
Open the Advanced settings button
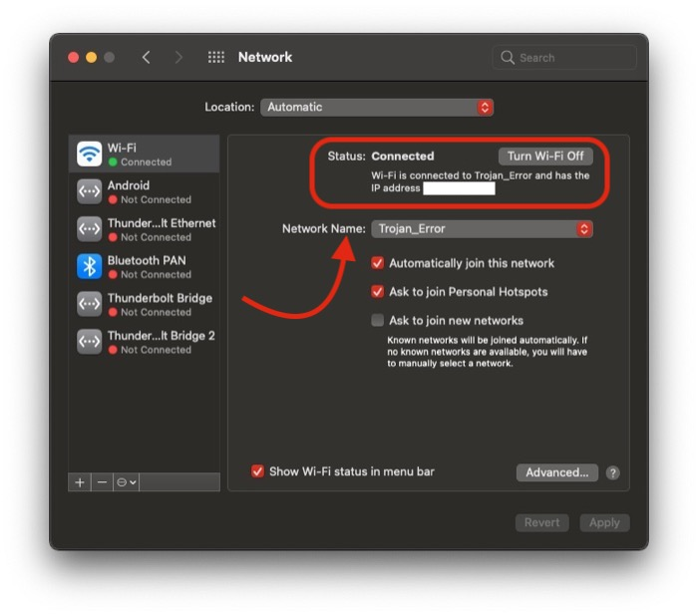point(556,472)
